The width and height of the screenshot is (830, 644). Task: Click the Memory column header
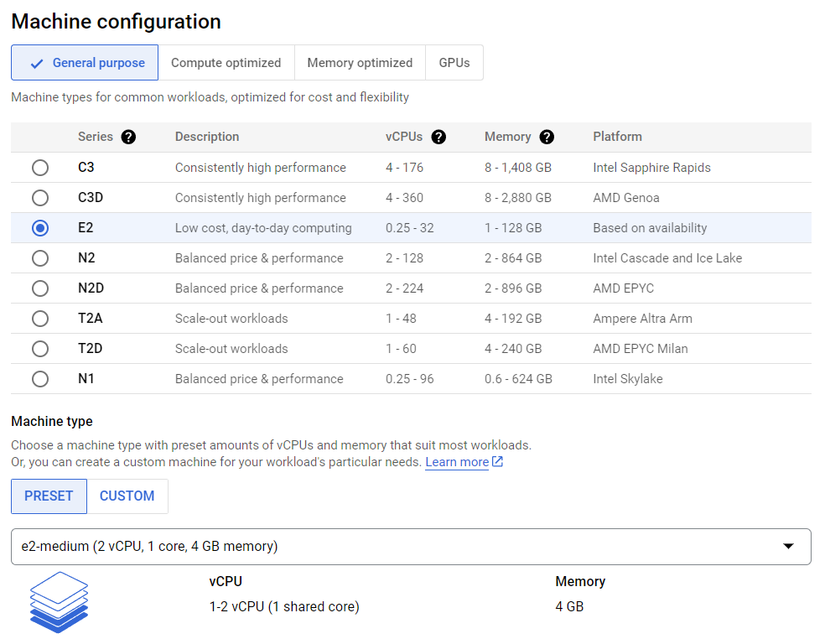coord(507,137)
